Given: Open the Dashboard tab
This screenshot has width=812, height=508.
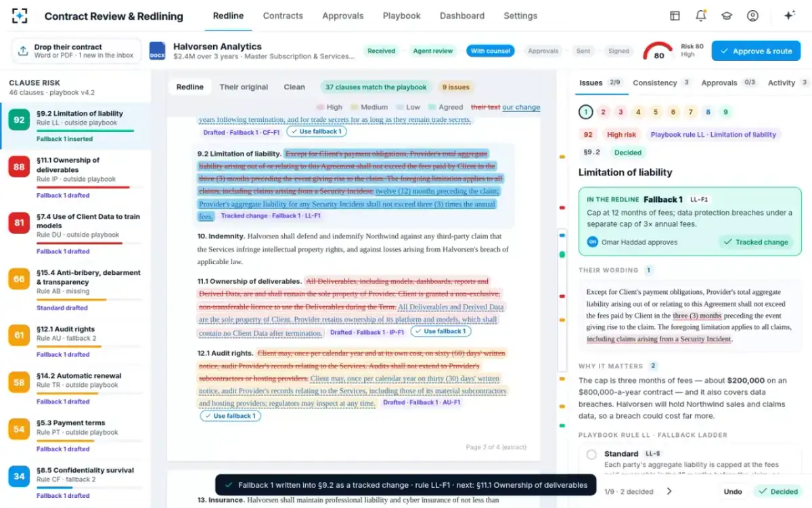Looking at the screenshot, I should coord(462,16).
